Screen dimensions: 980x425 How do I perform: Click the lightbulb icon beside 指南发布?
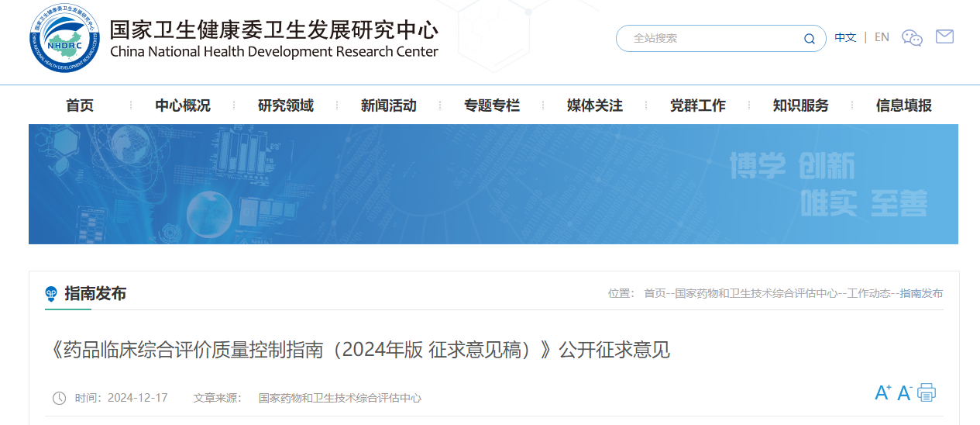51,294
